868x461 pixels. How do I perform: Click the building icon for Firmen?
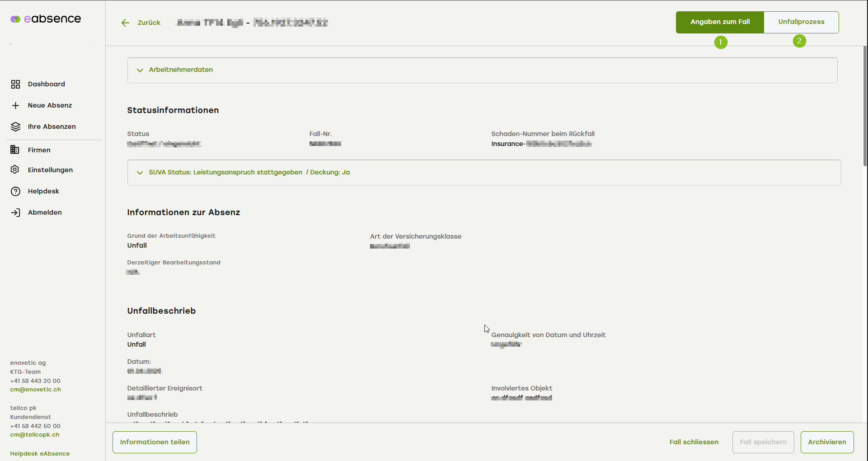(15, 150)
